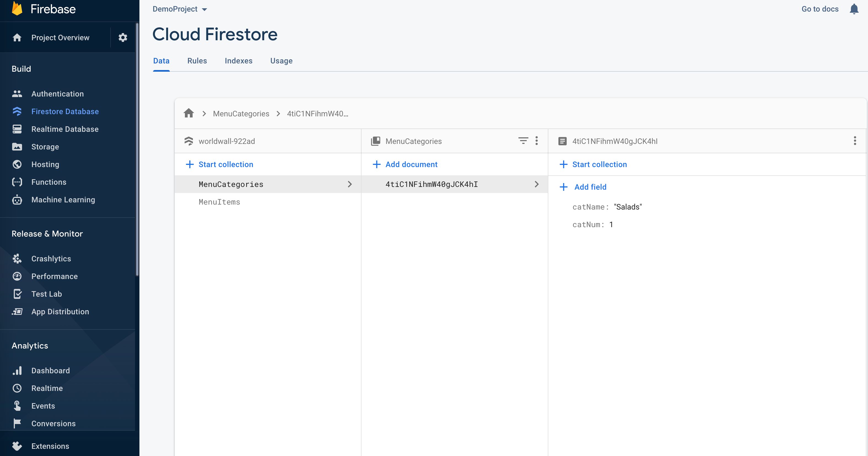The height and width of the screenshot is (456, 868).
Task: Click the catName field value "Salads"
Action: click(x=627, y=206)
